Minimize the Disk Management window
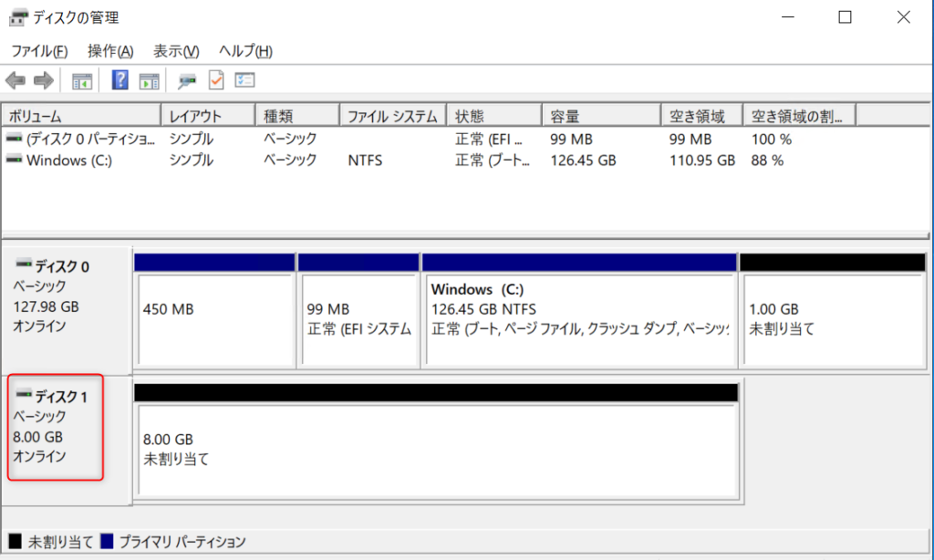Viewport: 934px width, 560px height. [788, 17]
